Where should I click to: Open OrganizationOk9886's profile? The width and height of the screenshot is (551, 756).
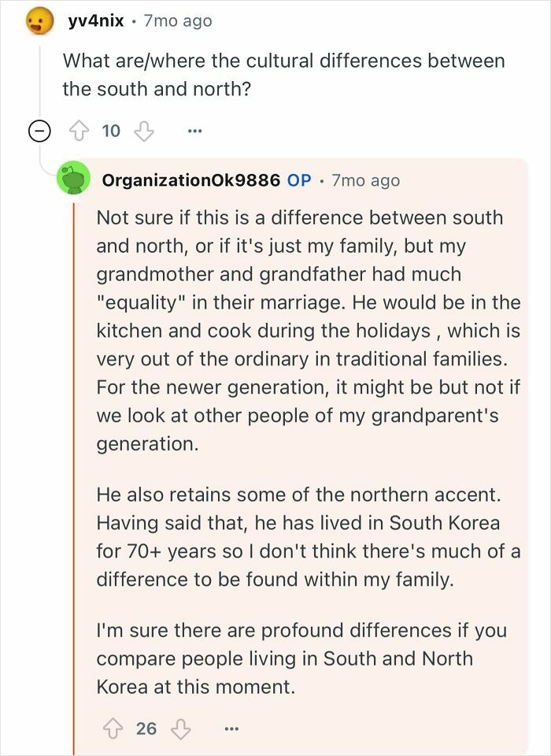(x=193, y=180)
